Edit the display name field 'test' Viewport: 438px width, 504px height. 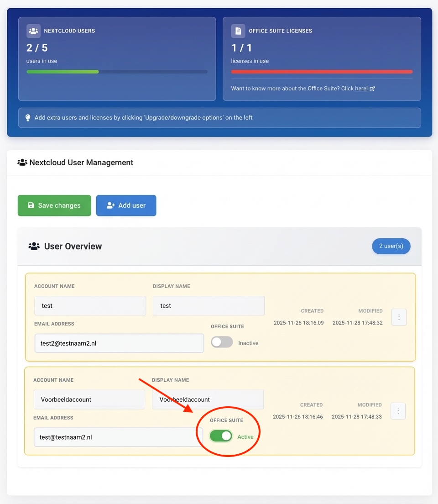[209, 306]
